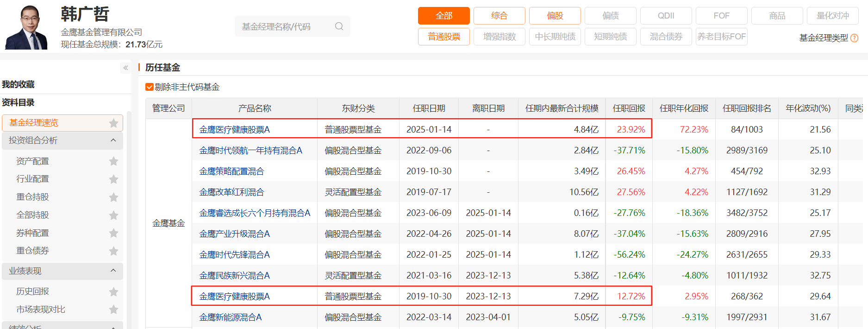
Task: Collapse the left sidebar with double-chevron icon
Action: [125, 68]
